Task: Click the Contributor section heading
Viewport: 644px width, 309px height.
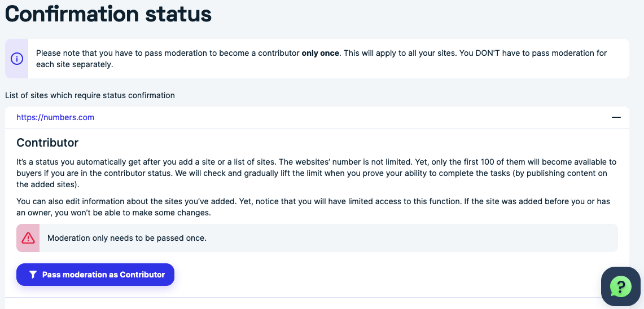Action: coord(47,142)
